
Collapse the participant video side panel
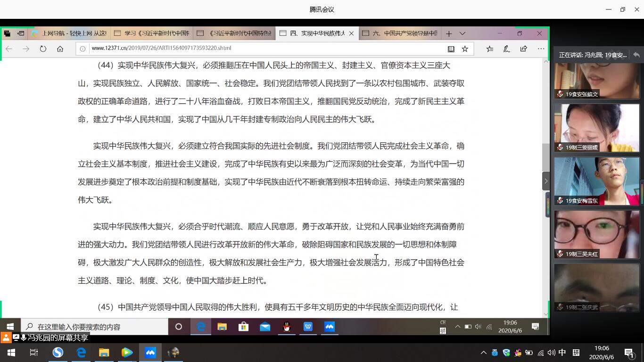point(546,181)
